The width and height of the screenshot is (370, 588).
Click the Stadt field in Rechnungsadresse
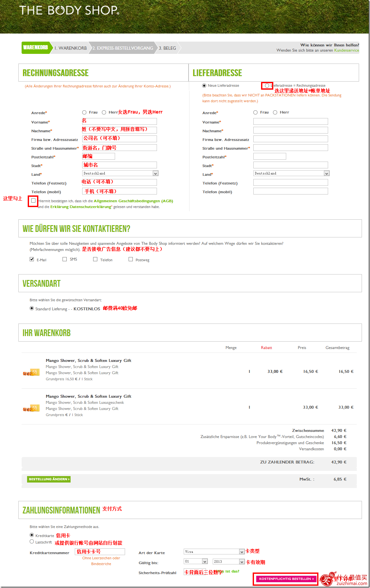click(120, 165)
